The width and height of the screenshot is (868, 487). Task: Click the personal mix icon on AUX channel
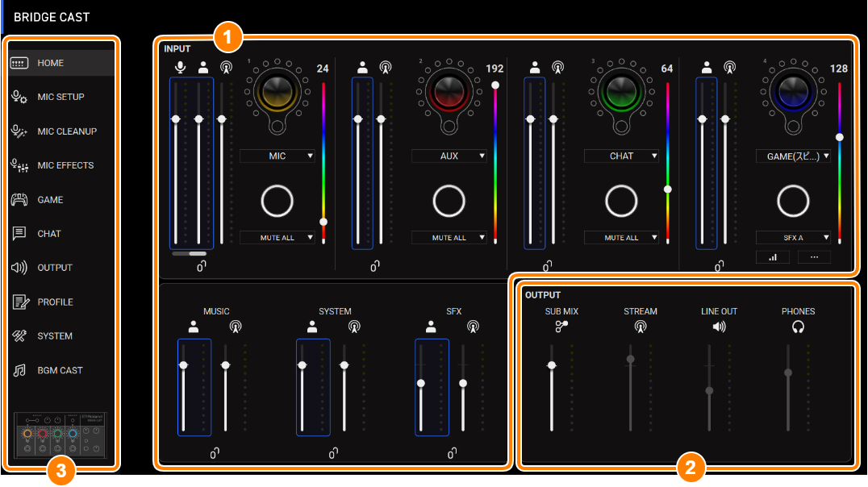tap(362, 68)
